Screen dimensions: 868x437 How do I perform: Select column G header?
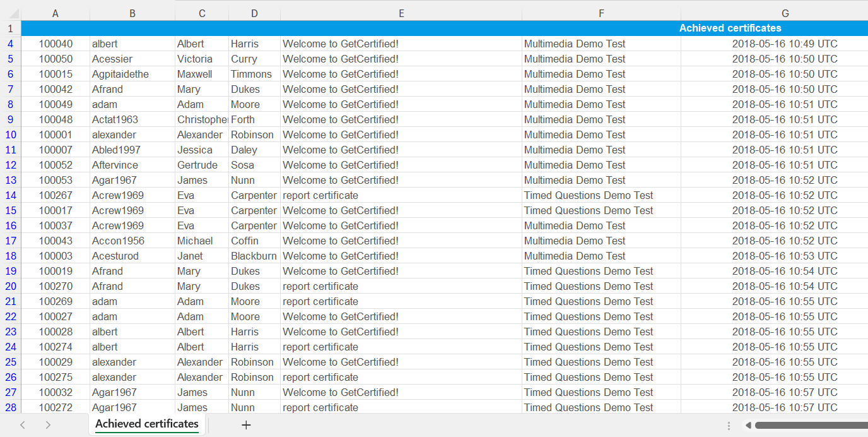(785, 13)
